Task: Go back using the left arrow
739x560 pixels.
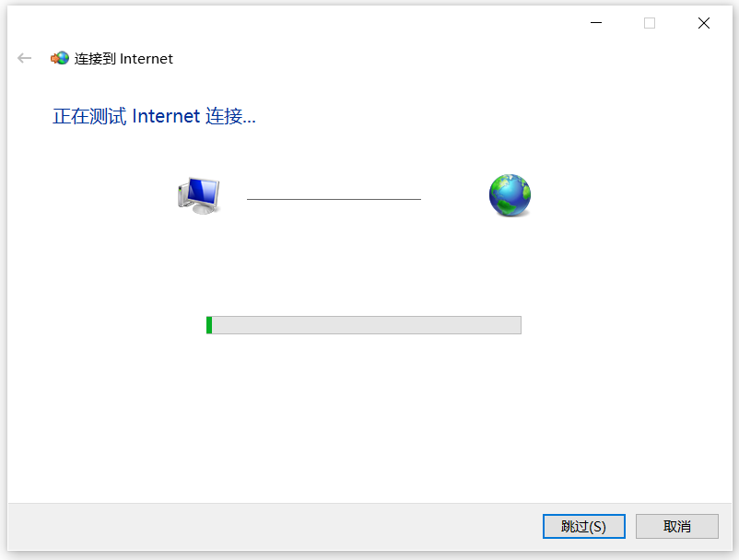Action: tap(24, 58)
